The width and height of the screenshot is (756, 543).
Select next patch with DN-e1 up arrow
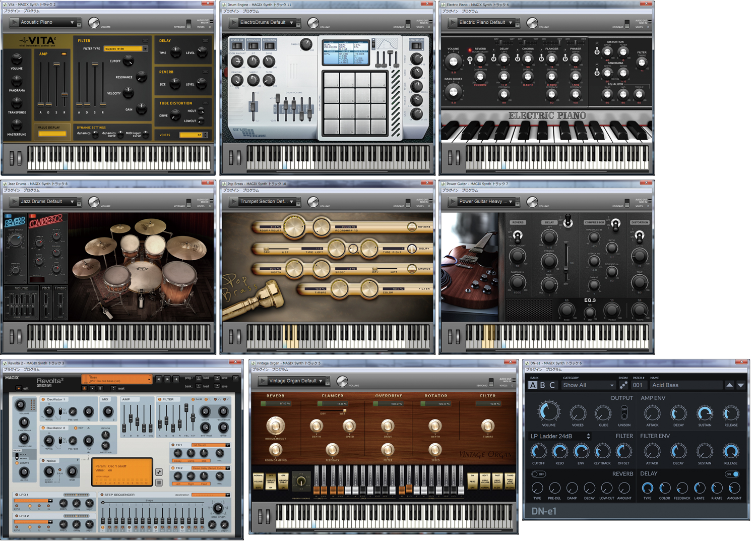[729, 385]
